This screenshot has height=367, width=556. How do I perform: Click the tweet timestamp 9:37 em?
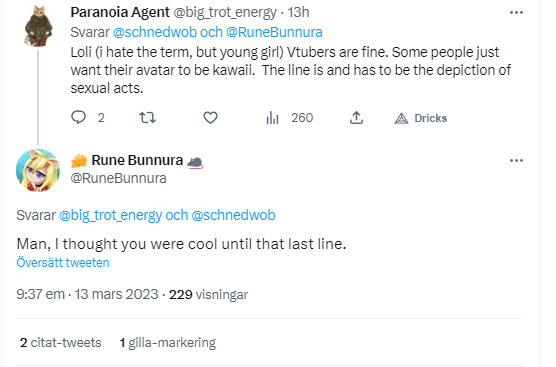coord(40,294)
